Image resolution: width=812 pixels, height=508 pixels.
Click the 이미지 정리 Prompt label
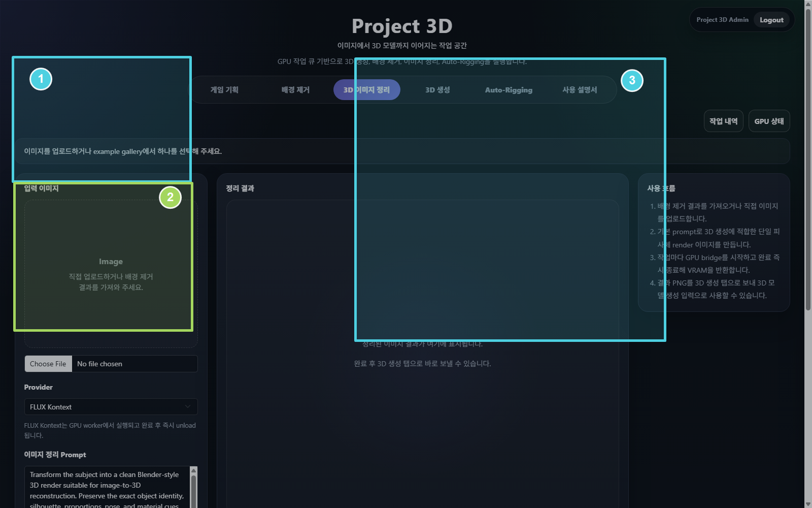point(55,455)
